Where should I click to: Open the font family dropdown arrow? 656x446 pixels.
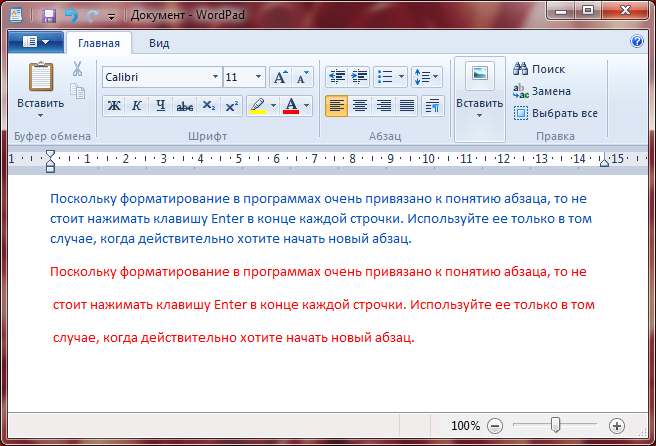click(x=215, y=77)
